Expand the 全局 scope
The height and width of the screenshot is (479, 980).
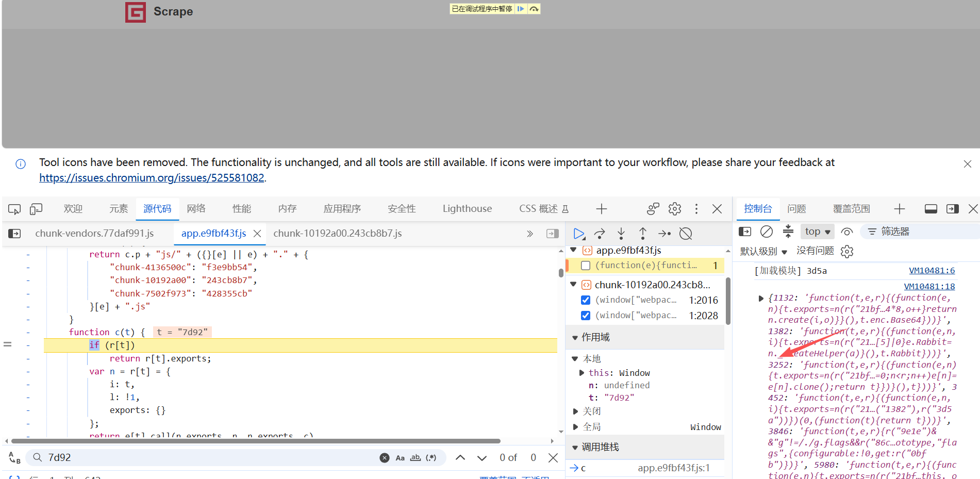pos(575,427)
